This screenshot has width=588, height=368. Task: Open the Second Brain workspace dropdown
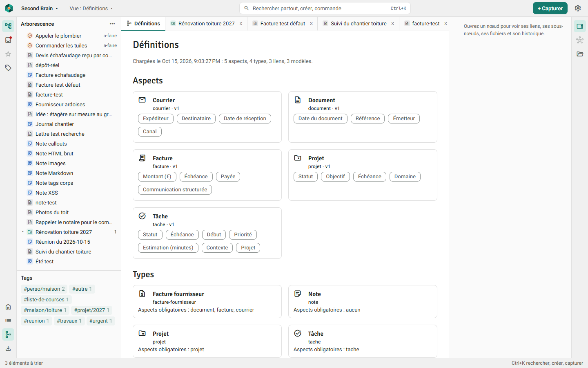click(x=40, y=8)
